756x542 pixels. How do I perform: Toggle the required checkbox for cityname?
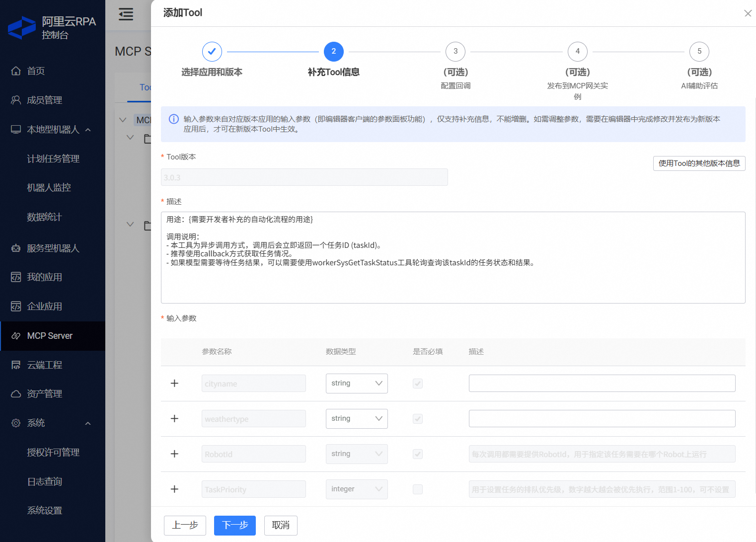(418, 384)
